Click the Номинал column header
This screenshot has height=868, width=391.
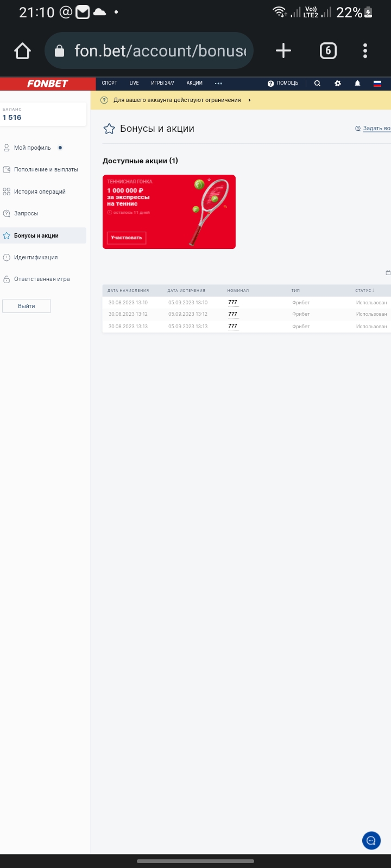pyautogui.click(x=238, y=291)
